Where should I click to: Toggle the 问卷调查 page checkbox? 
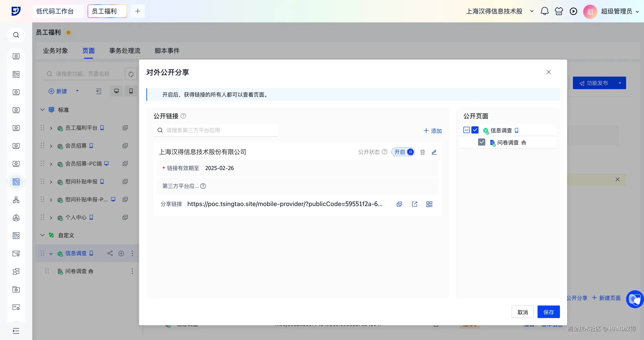(481, 142)
